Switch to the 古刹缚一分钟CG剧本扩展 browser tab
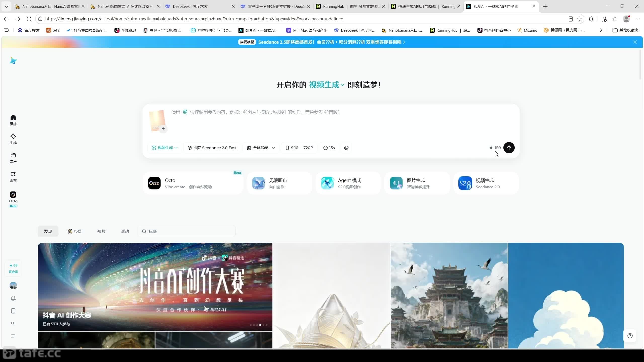644x362 pixels. tap(275, 6)
